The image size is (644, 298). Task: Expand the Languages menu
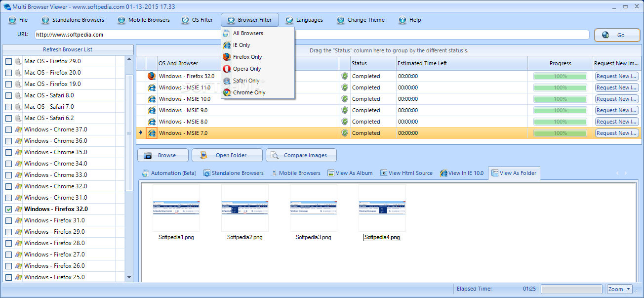304,20
